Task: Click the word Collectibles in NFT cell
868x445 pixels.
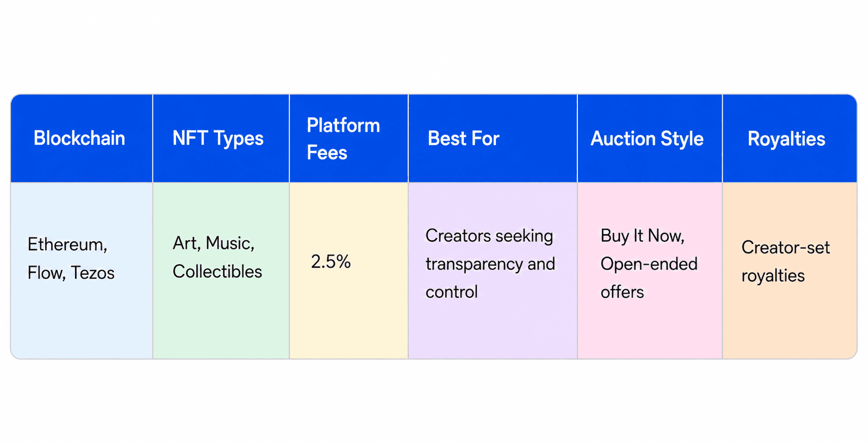Action: 217,272
